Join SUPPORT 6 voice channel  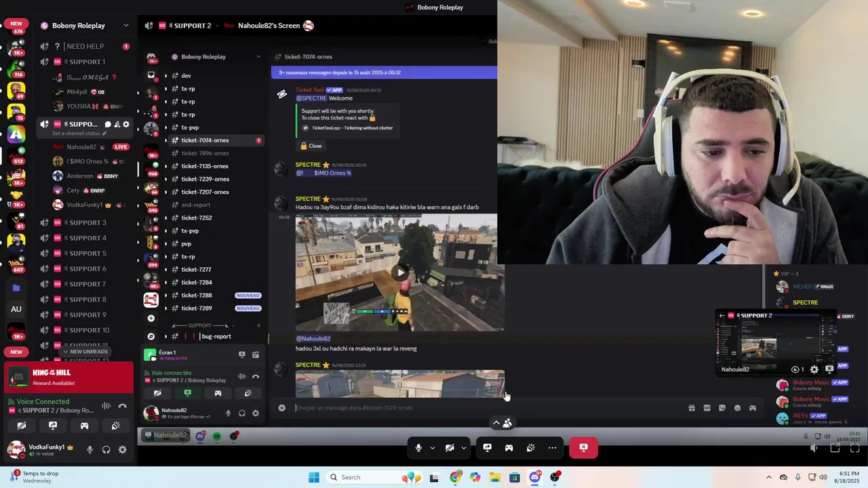click(84, 268)
